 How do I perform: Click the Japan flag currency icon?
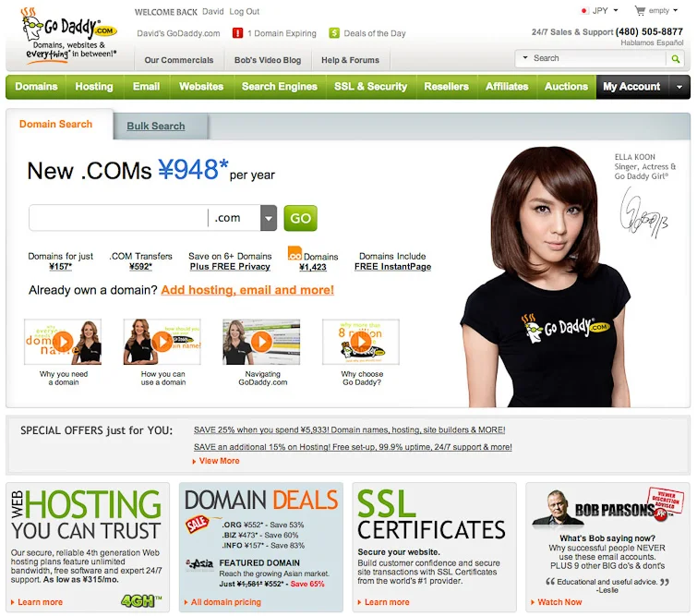click(x=584, y=11)
